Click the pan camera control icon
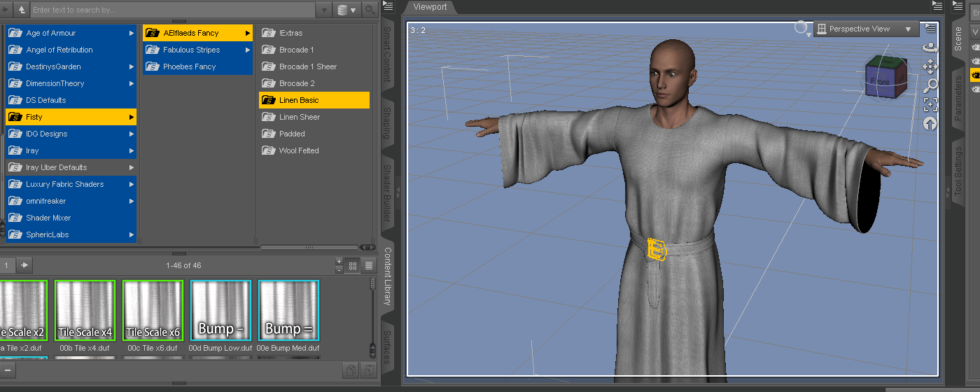This screenshot has height=392, width=980. pos(930,66)
